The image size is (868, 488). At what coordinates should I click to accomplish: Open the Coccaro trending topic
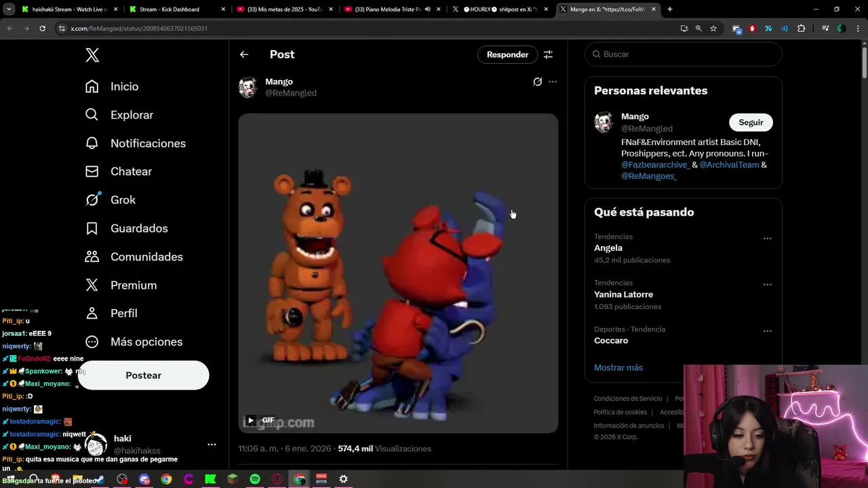(611, 341)
